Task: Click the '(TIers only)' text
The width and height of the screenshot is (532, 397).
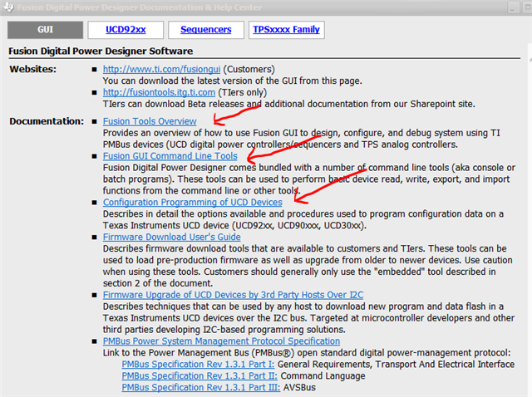Action: [242, 92]
